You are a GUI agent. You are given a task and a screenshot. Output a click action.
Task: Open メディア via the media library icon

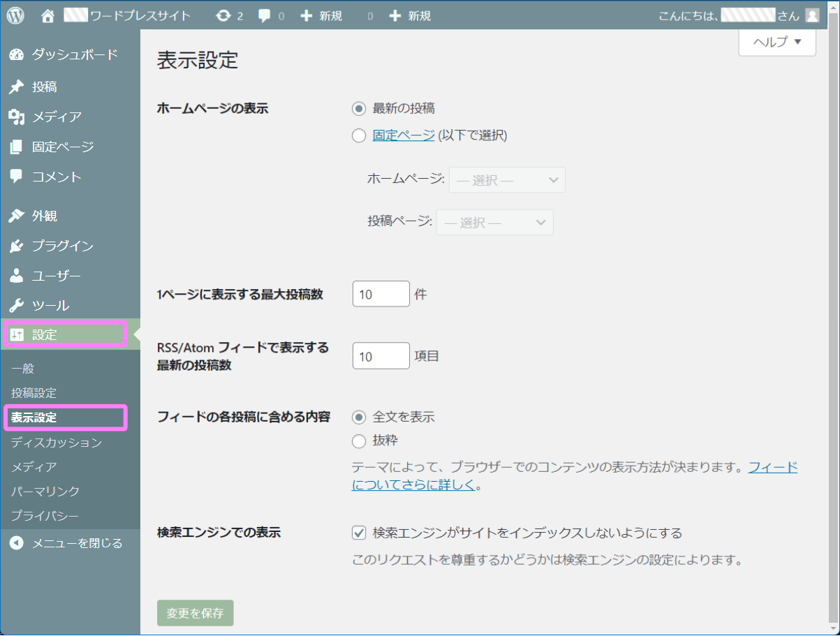(16, 116)
